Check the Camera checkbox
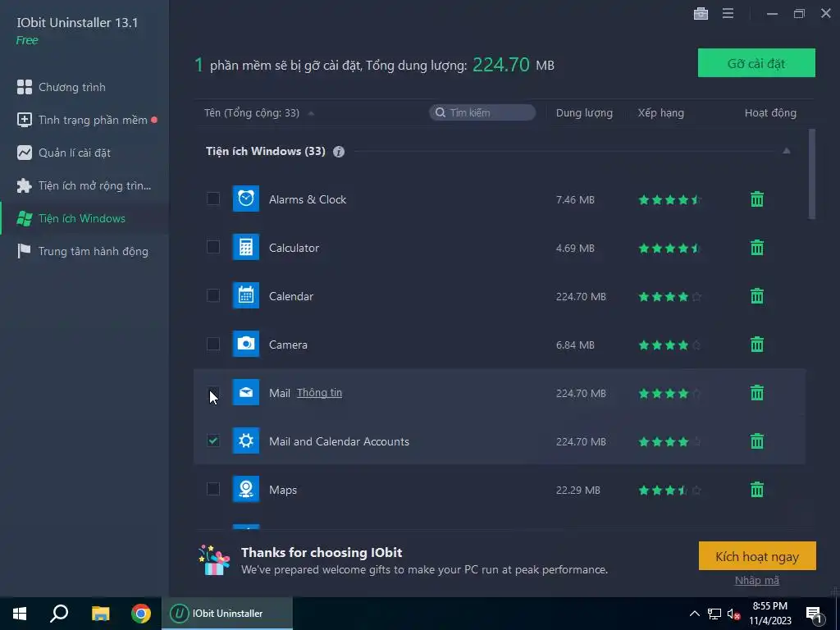 tap(213, 344)
